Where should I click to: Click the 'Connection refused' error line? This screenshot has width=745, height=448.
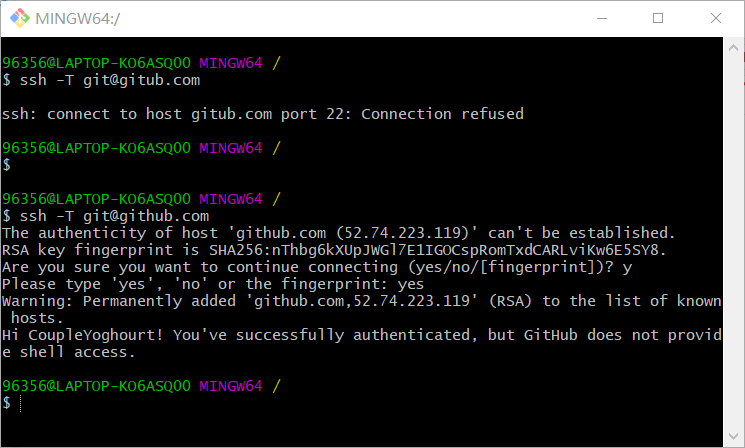(262, 114)
